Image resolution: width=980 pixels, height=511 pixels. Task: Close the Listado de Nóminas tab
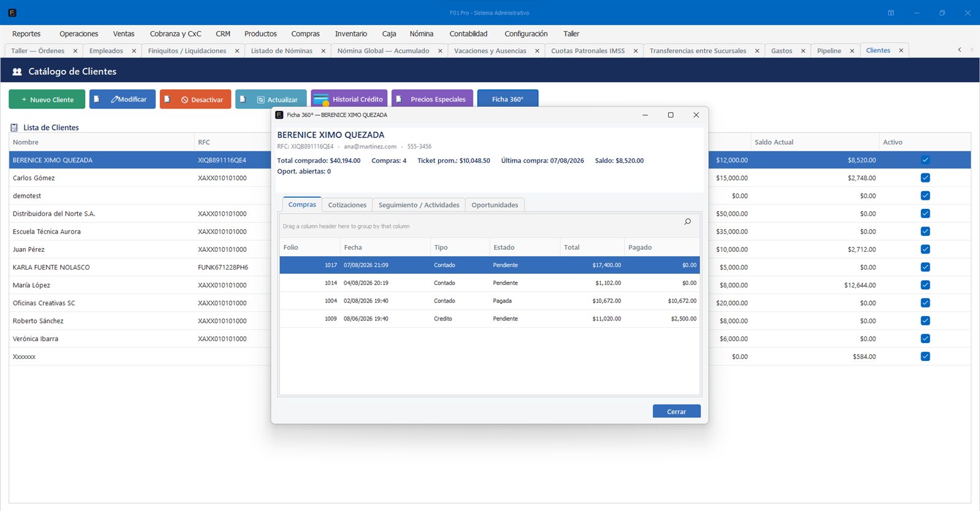pyautogui.click(x=323, y=51)
